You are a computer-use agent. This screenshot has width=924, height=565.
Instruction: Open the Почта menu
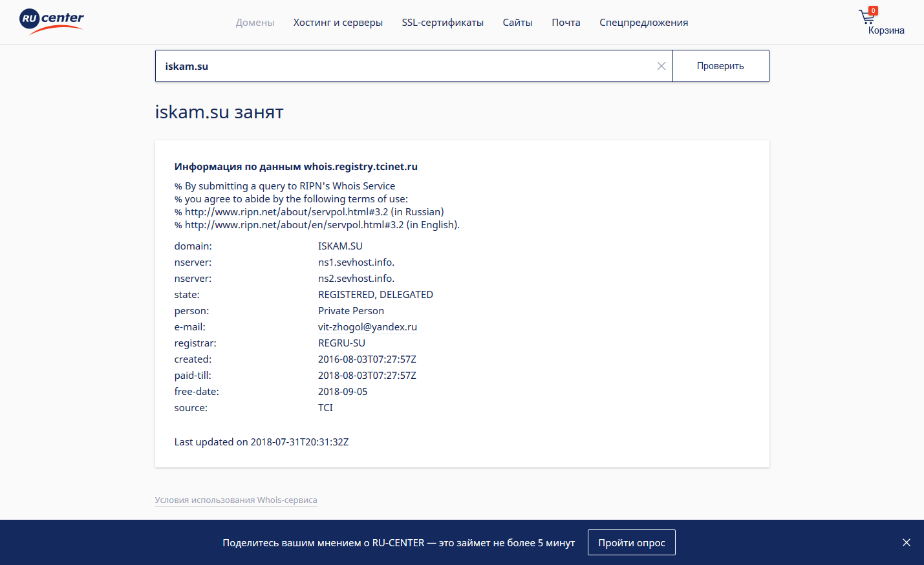566,23
